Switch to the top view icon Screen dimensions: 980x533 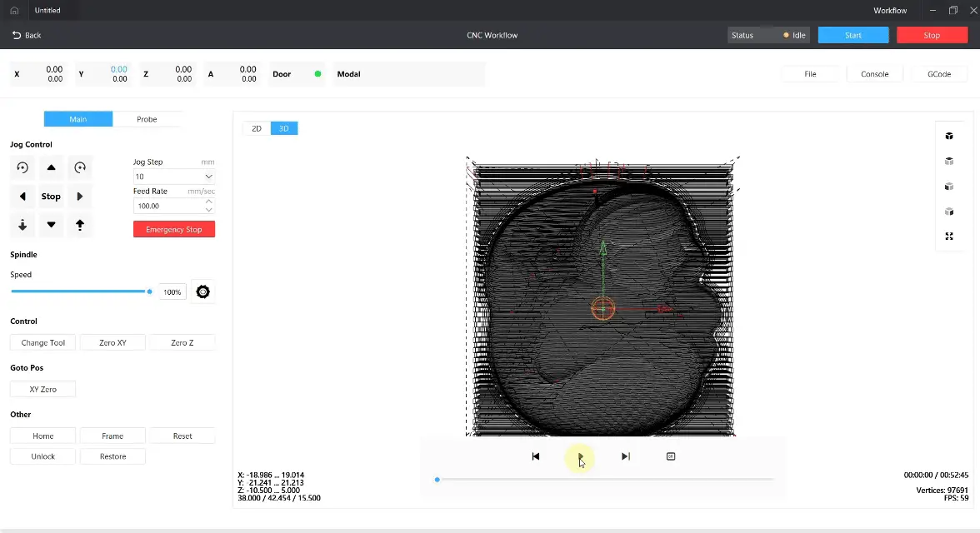point(949,161)
